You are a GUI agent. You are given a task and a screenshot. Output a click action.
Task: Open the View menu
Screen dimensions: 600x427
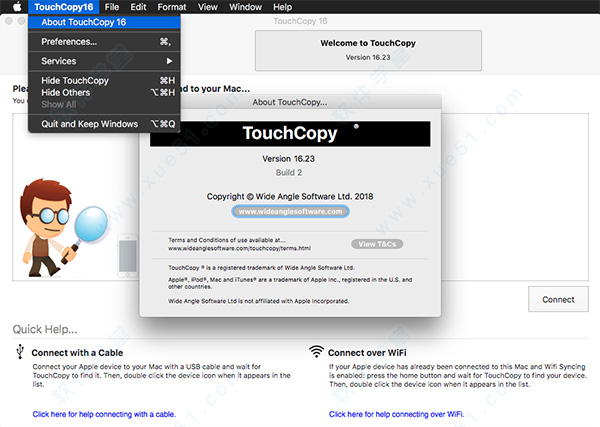[x=208, y=7]
